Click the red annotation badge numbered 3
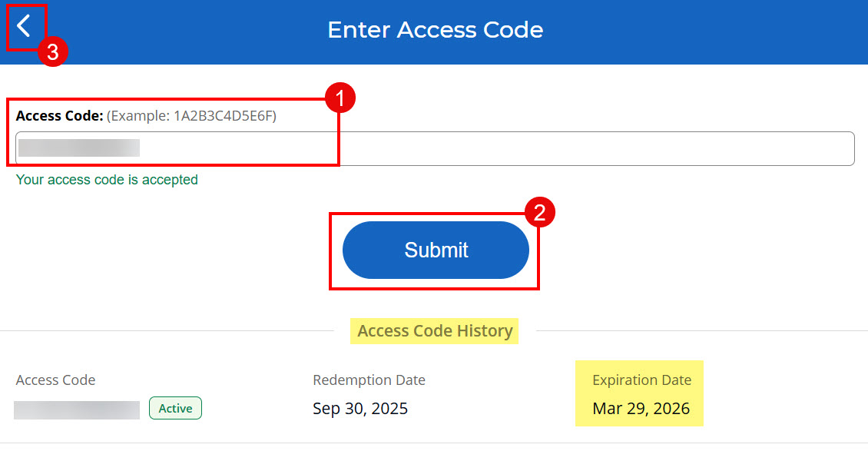Screen dimensions: 868x451 tap(53, 52)
